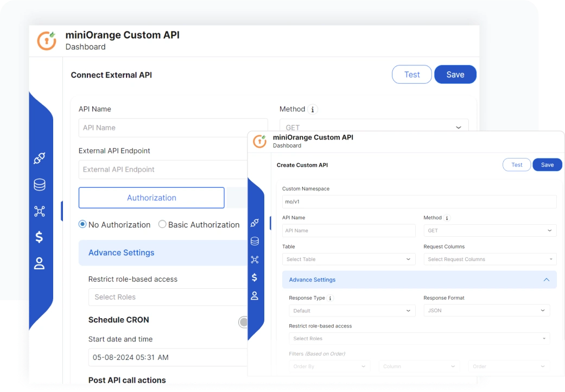The image size is (565, 392).
Task: Open the Response Type Default dropdown
Action: (x=352, y=311)
